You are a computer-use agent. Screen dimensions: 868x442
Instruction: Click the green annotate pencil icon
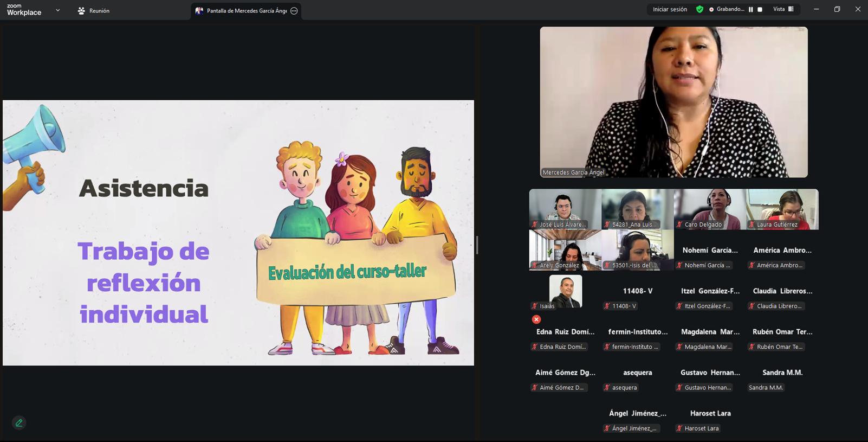point(19,422)
